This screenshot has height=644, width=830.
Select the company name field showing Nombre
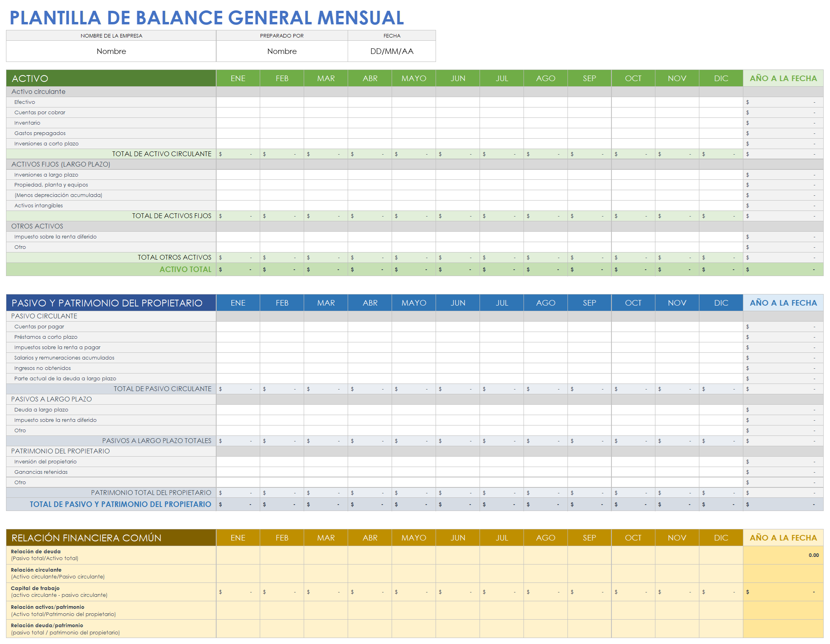tap(111, 51)
